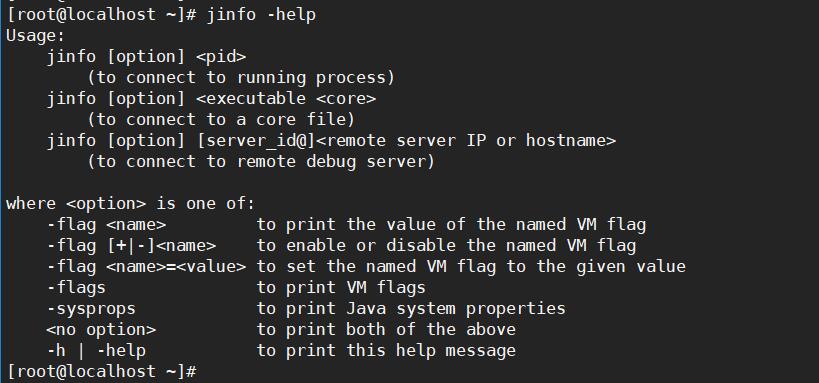Viewport: 819px width, 383px height.
Task: Click the '[server_id@]' remote usage line
Action: coord(331,141)
